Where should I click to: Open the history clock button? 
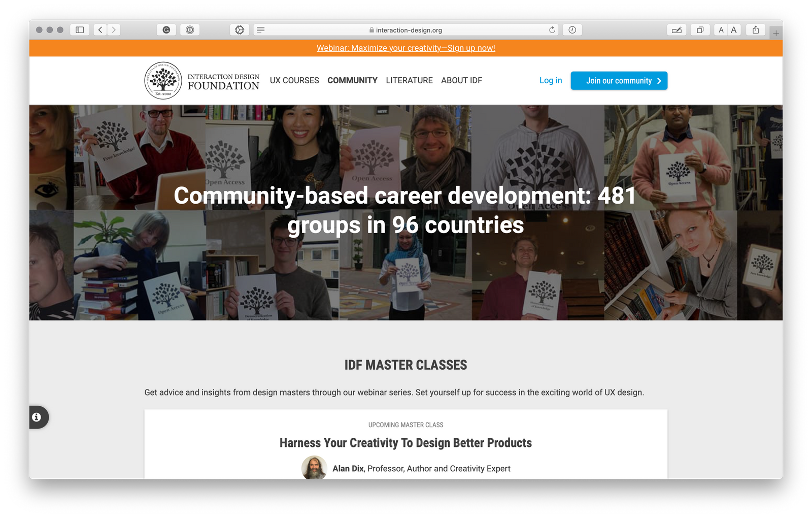572,30
